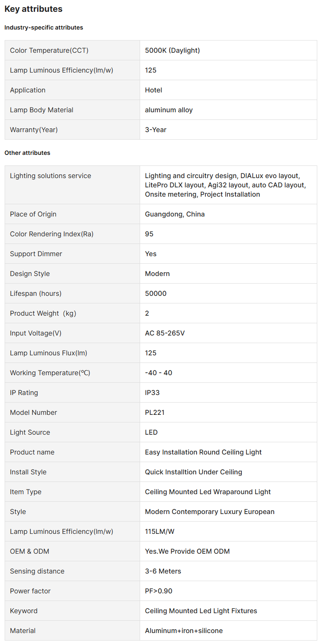Click the 115LM/W efficiency value

click(159, 531)
